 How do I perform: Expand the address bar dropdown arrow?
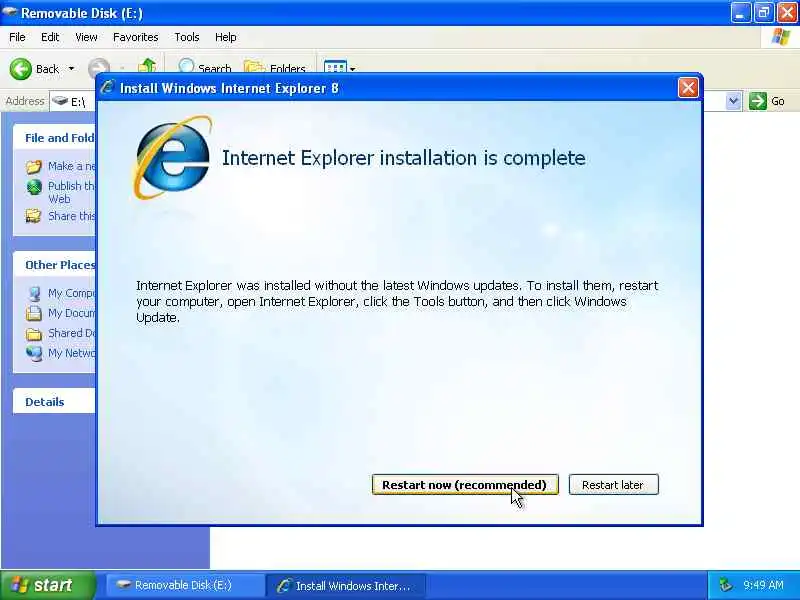(x=733, y=101)
